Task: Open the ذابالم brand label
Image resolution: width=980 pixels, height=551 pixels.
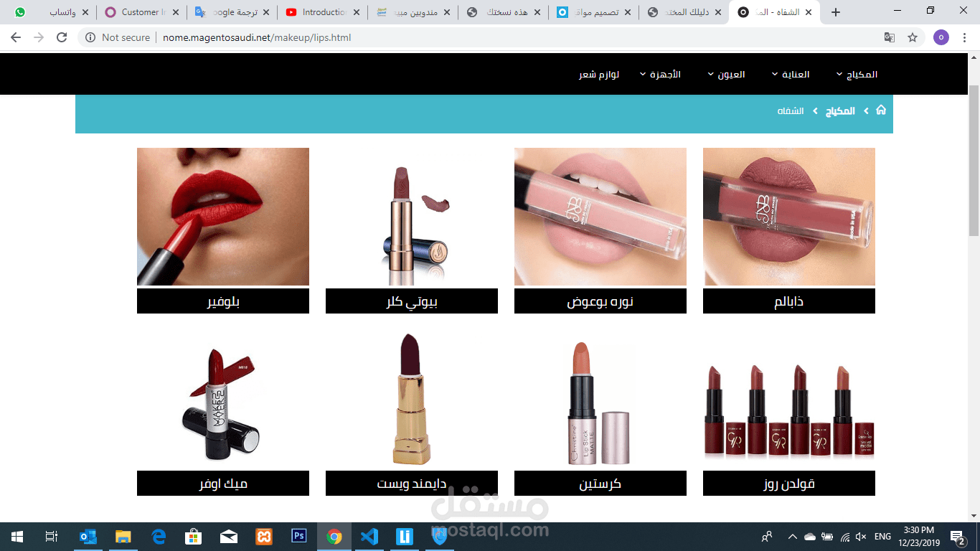Action: pyautogui.click(x=789, y=301)
